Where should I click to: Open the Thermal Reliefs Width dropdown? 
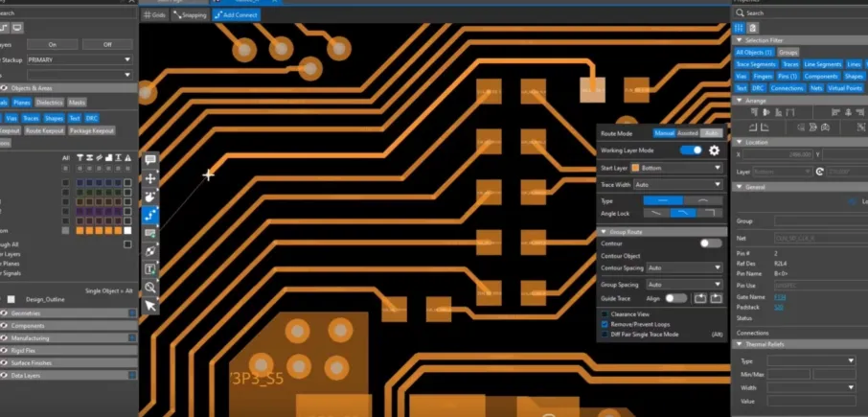pos(811,387)
